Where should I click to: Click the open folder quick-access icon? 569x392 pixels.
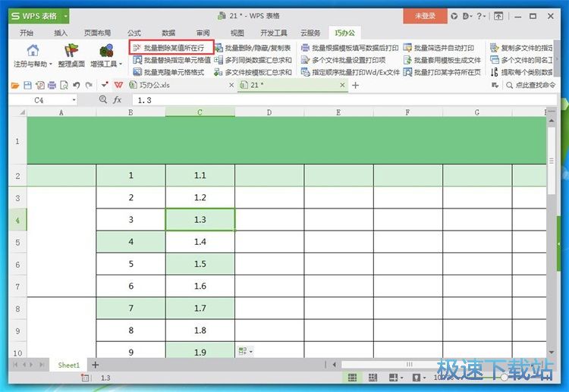point(15,86)
